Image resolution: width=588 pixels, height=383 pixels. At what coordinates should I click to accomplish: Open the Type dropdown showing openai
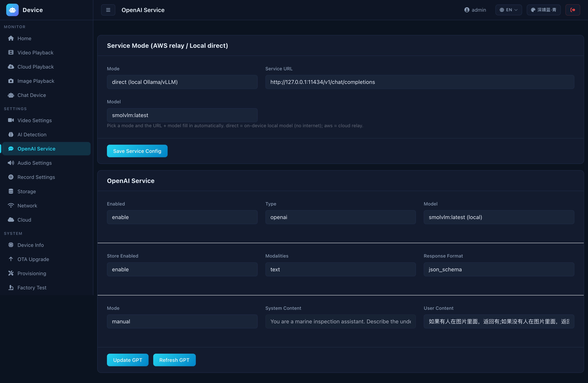(340, 217)
